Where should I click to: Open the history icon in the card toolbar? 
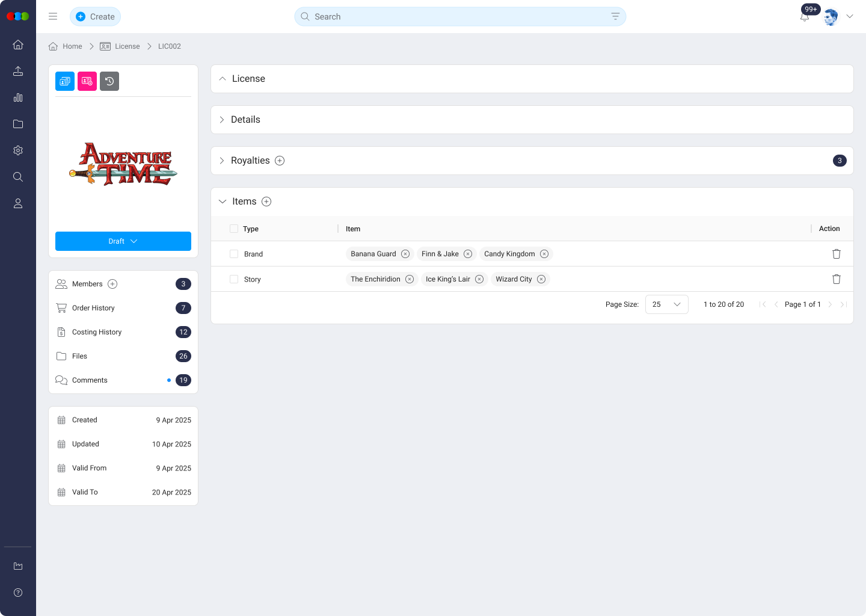[109, 81]
